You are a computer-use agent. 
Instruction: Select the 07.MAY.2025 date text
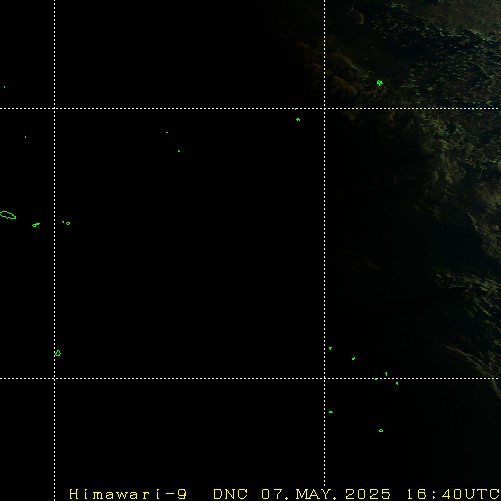tap(326, 494)
